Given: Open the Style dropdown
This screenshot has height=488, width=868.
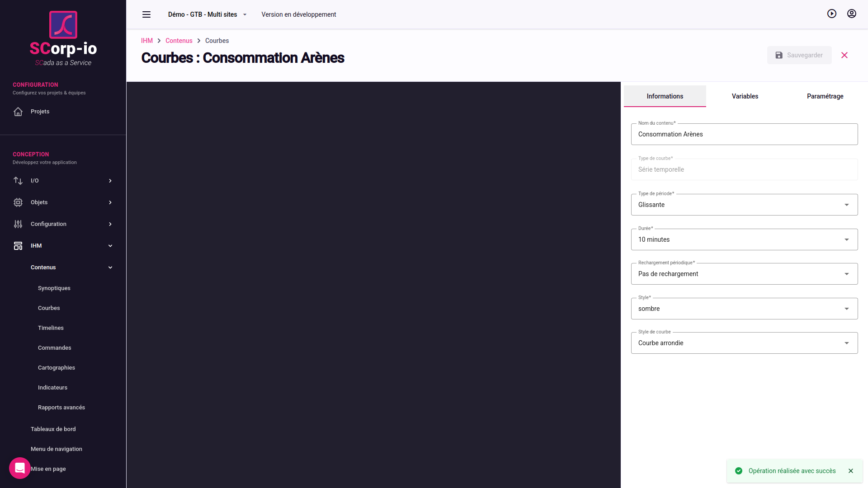Looking at the screenshot, I should [x=744, y=309].
